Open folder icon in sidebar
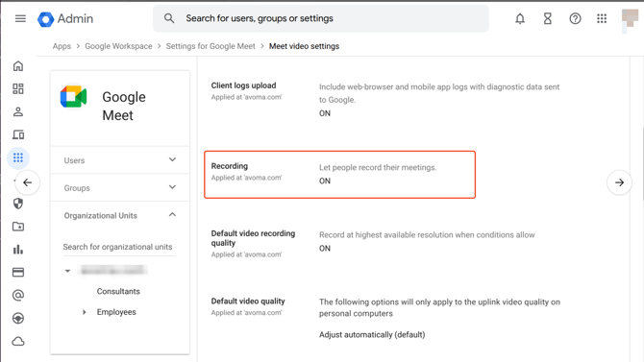 pos(18,227)
